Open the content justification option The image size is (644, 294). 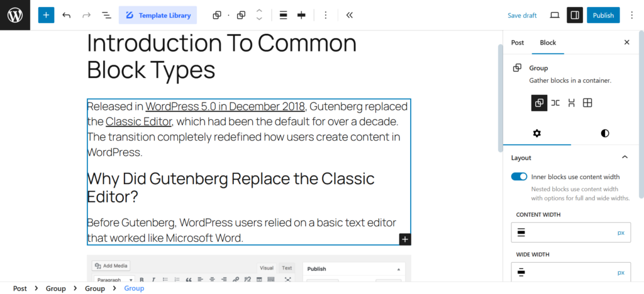coord(301,15)
